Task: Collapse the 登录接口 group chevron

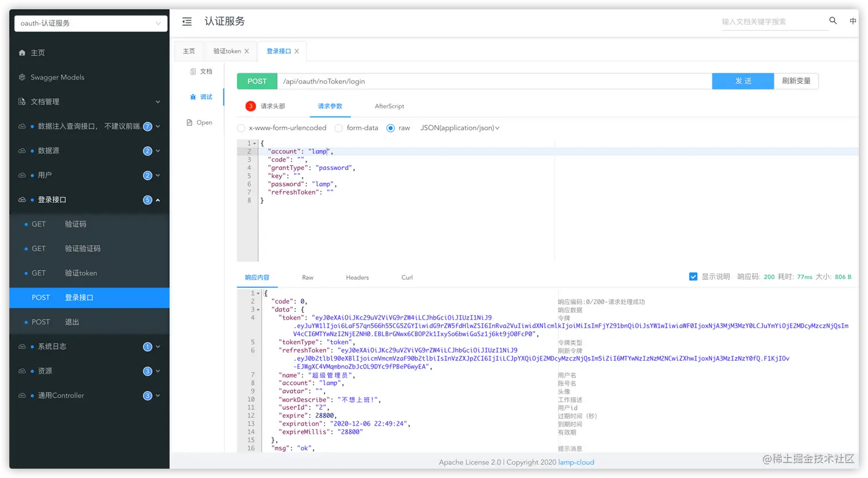Action: point(158,200)
